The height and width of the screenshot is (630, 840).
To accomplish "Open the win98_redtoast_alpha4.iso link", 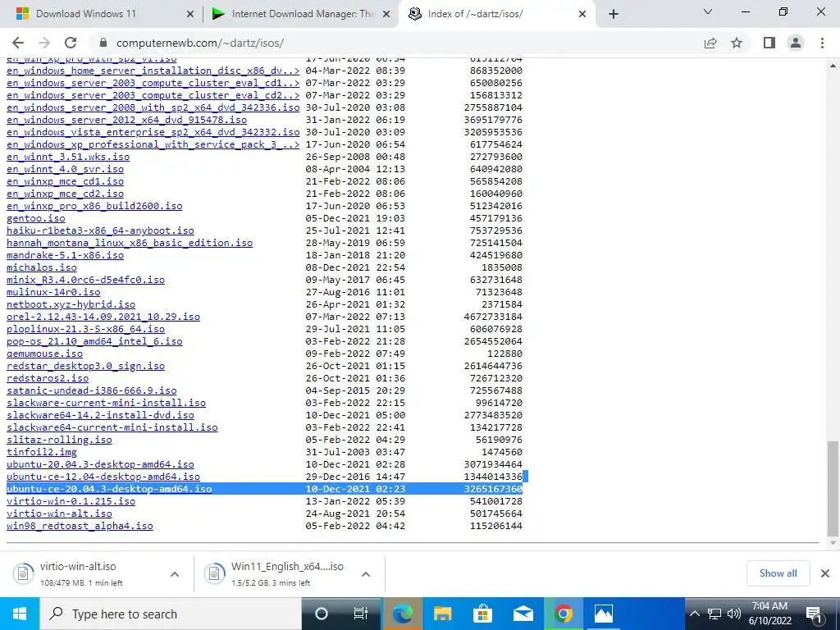I will [80, 527].
